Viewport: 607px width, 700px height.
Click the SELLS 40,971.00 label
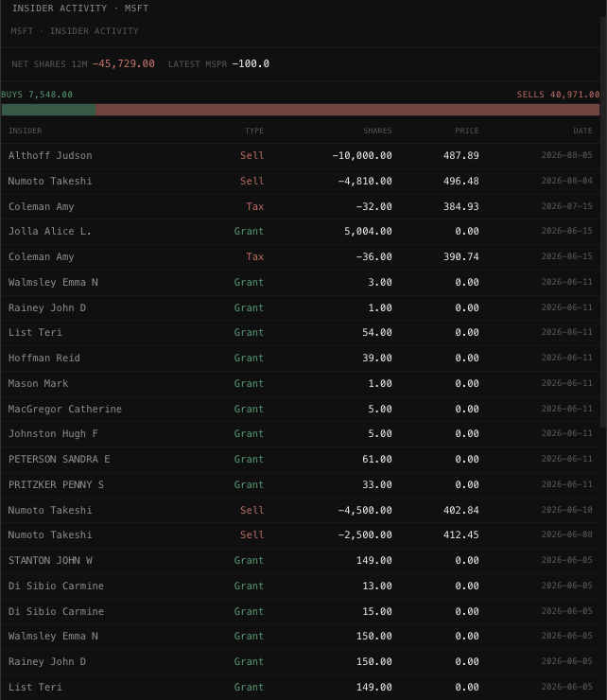(558, 95)
